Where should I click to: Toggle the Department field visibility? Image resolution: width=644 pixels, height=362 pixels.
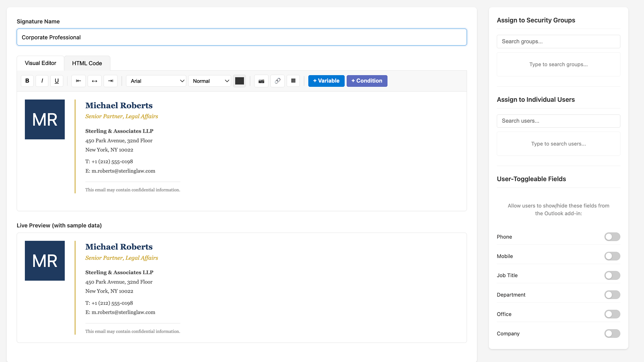coord(612,295)
